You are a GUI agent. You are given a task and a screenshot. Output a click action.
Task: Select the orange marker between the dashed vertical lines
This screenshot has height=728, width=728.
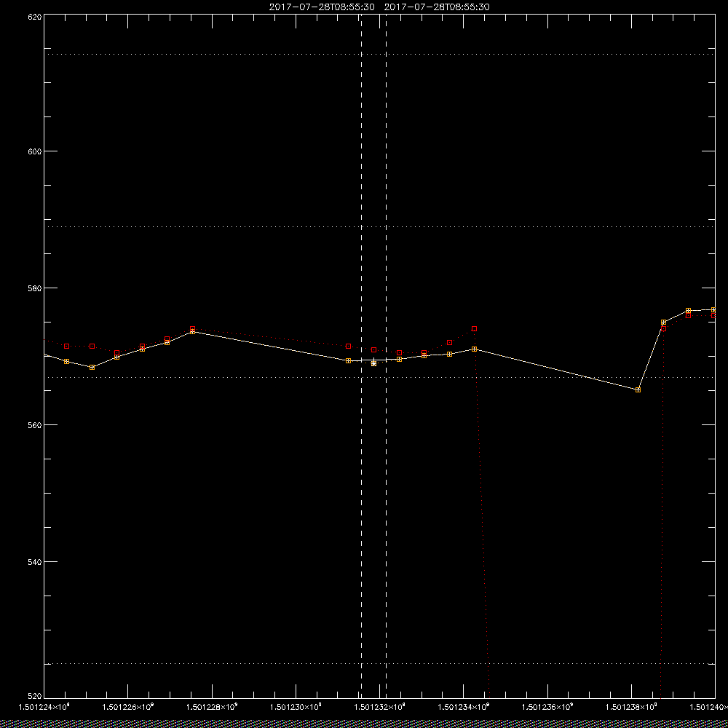pyautogui.click(x=373, y=363)
